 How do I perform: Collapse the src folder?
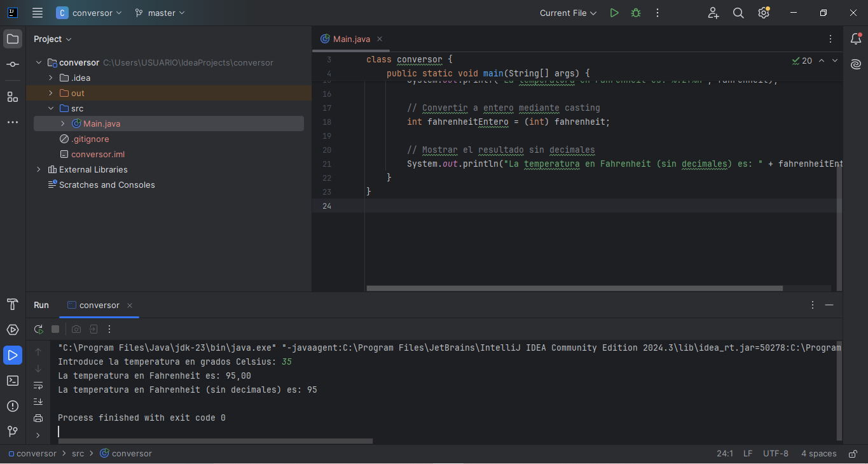coord(51,108)
